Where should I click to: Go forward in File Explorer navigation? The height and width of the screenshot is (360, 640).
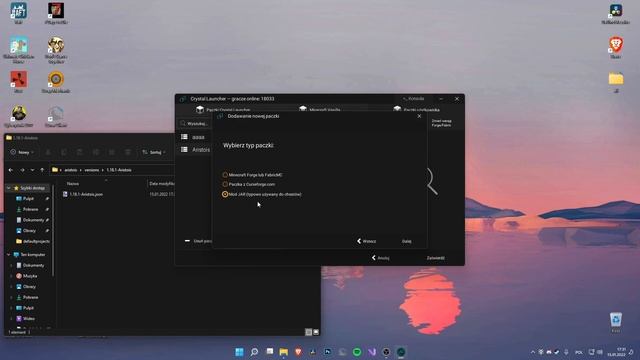(22, 170)
